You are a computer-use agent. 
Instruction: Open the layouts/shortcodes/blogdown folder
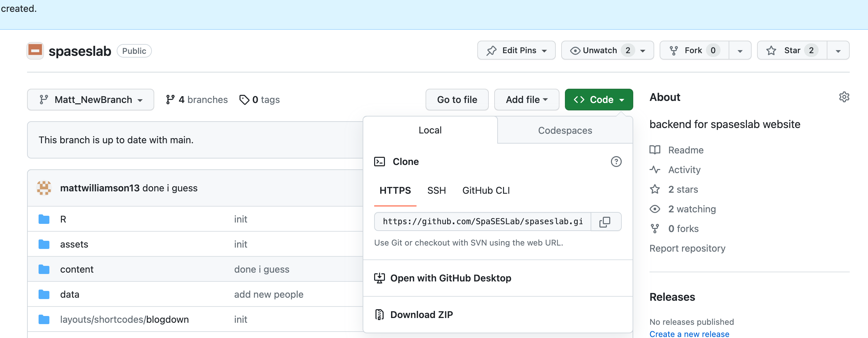124,319
